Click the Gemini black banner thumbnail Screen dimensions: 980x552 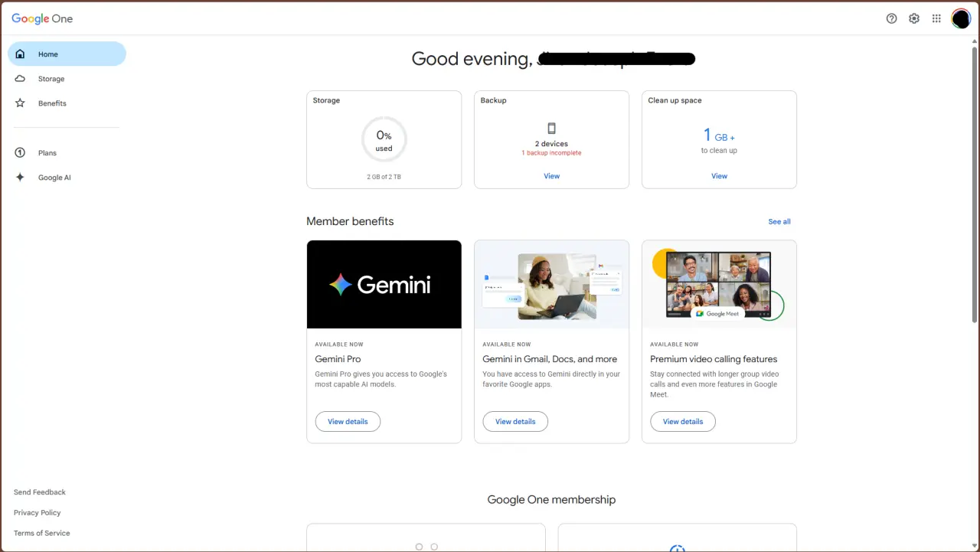coord(384,285)
